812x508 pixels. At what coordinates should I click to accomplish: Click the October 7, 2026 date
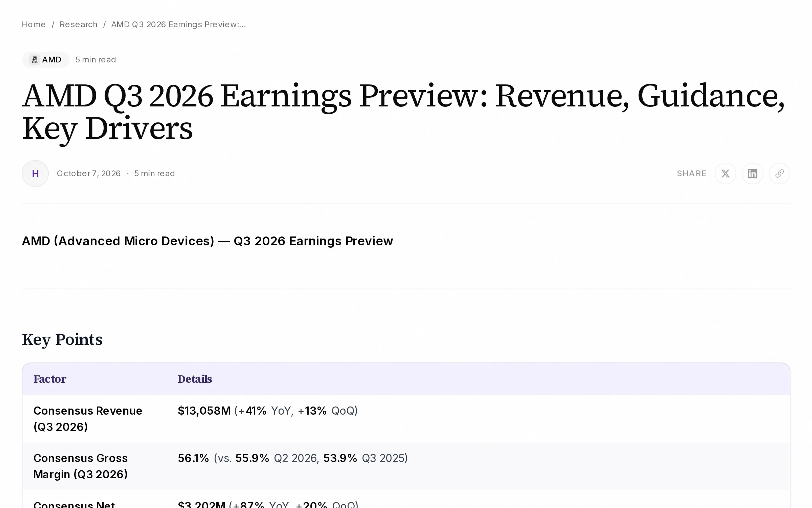point(89,173)
